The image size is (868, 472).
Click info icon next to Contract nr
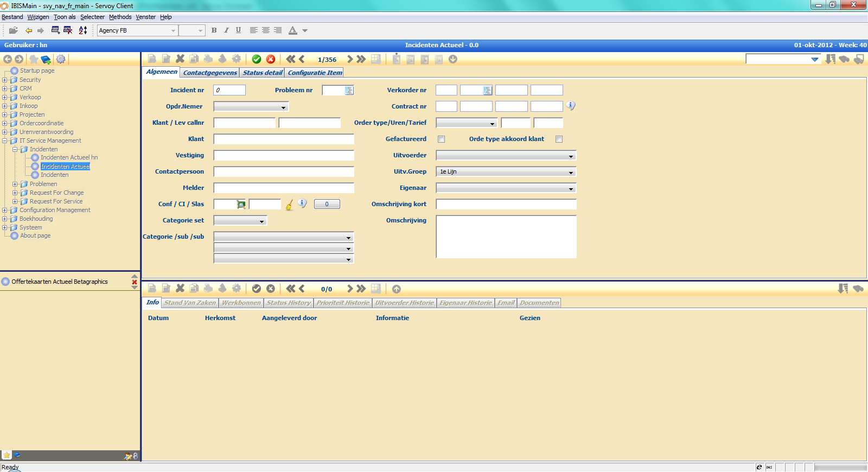[571, 105]
